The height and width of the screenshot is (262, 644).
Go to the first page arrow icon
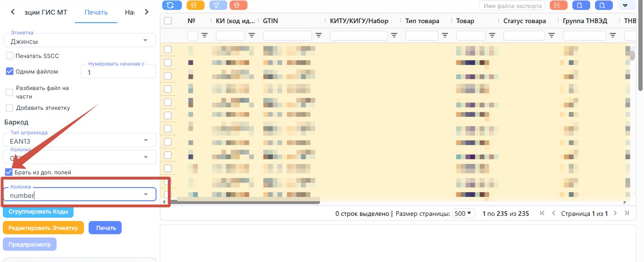click(542, 213)
